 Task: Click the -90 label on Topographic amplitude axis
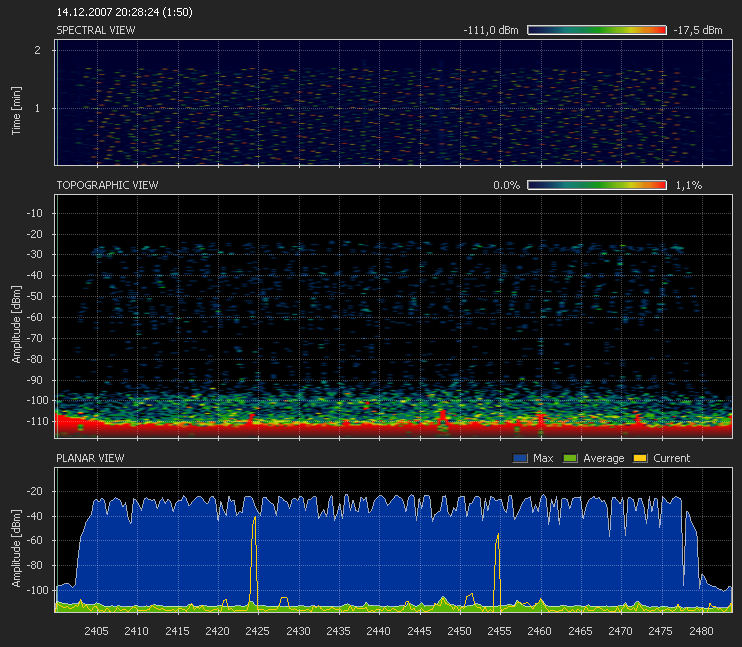pyautogui.click(x=34, y=380)
